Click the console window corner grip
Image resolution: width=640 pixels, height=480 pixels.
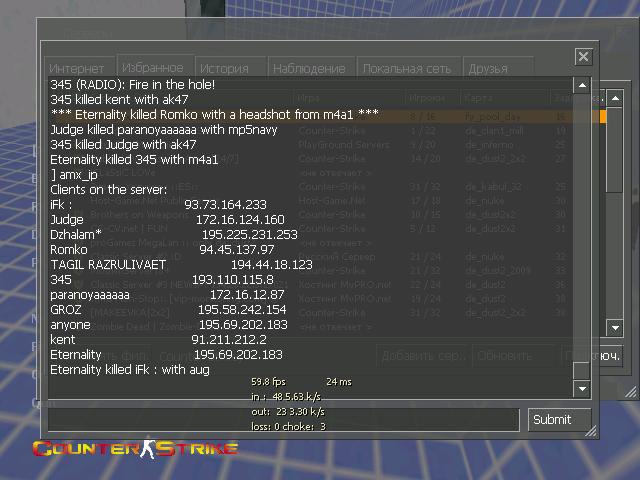591,431
